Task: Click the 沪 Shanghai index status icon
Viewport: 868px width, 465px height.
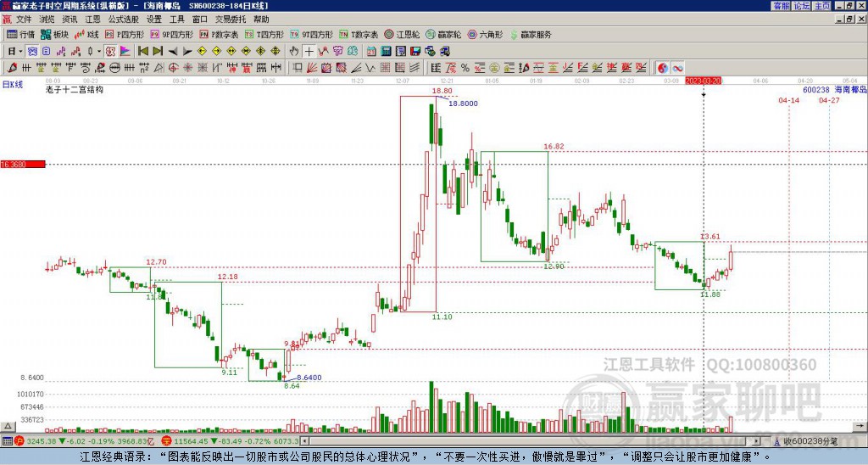Action: tap(19, 441)
